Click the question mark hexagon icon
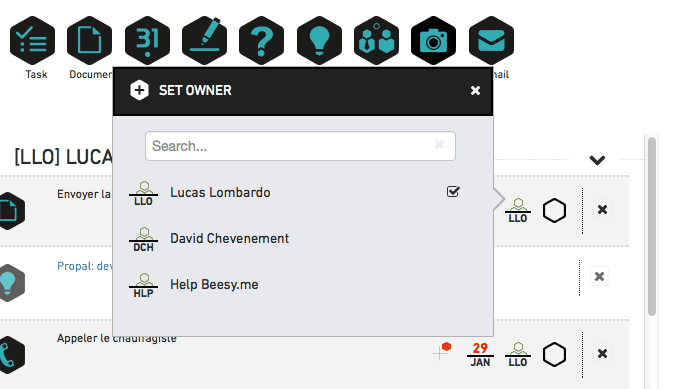Viewport: 688px width, 389px height. 262,41
